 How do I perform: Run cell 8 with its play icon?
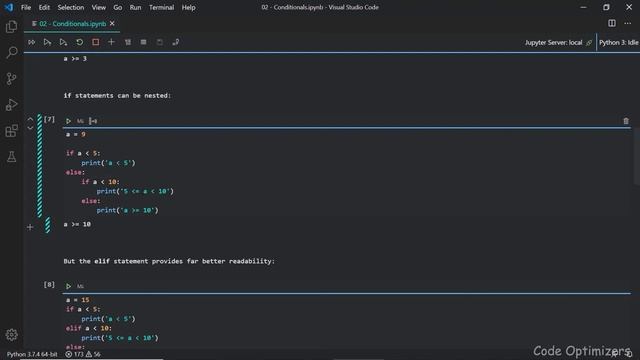(69, 286)
